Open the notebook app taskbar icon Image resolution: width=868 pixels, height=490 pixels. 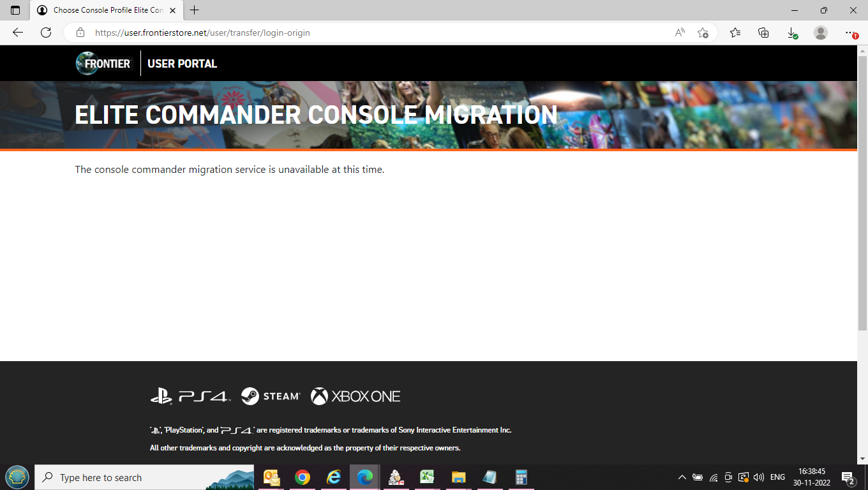pos(490,477)
